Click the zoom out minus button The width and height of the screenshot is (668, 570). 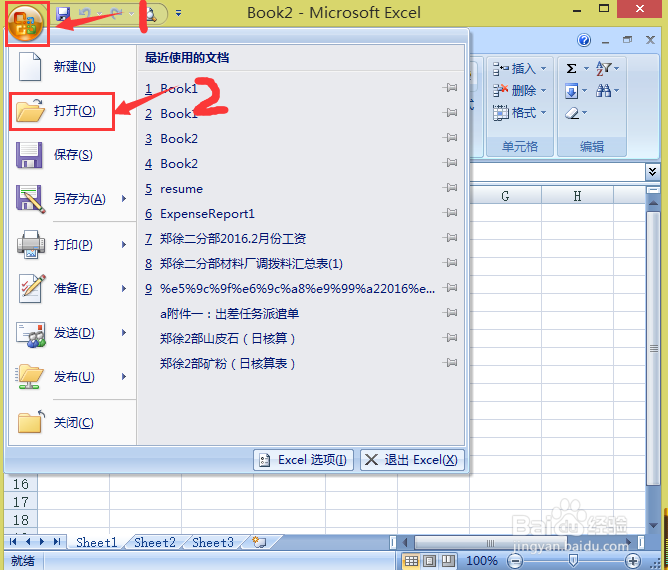pos(515,561)
